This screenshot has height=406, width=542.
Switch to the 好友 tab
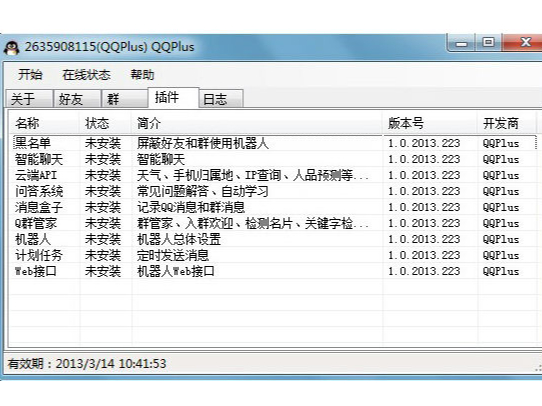click(x=77, y=99)
